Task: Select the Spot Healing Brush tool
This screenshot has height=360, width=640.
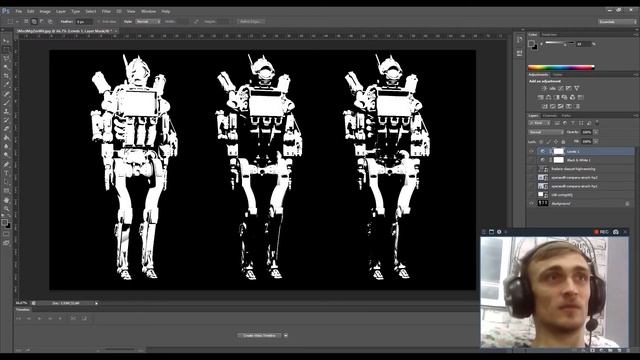Action: [6, 94]
